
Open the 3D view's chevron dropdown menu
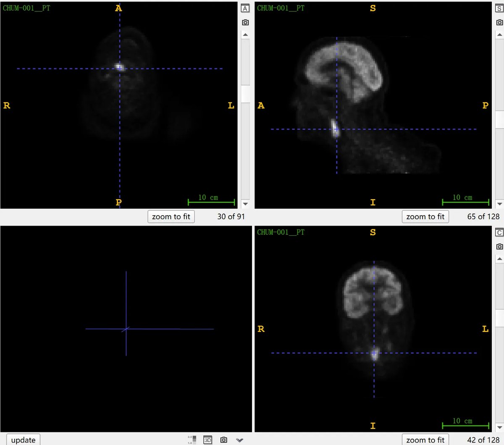[239, 440]
